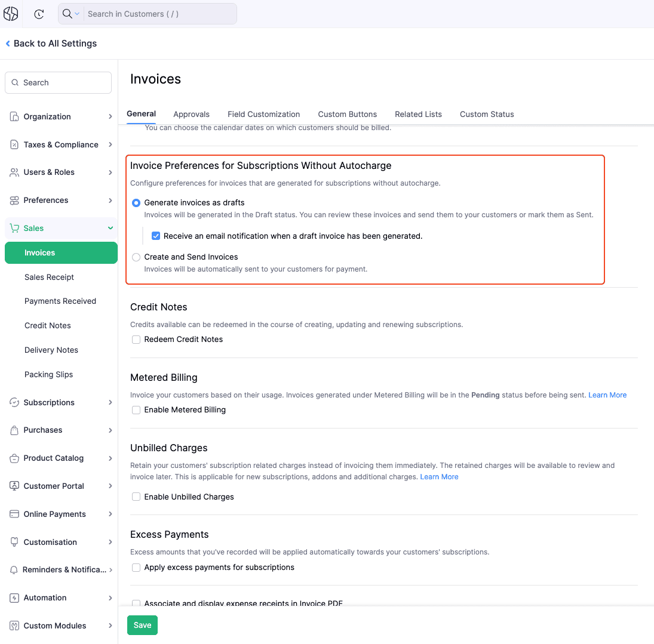Click the Customer Portal sidebar icon
Image resolution: width=654 pixels, height=644 pixels.
14,486
